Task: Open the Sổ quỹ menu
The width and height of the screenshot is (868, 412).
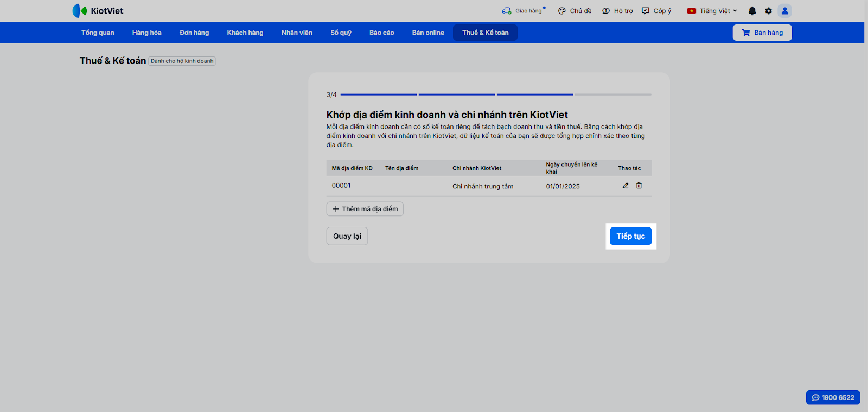Action: (x=341, y=33)
